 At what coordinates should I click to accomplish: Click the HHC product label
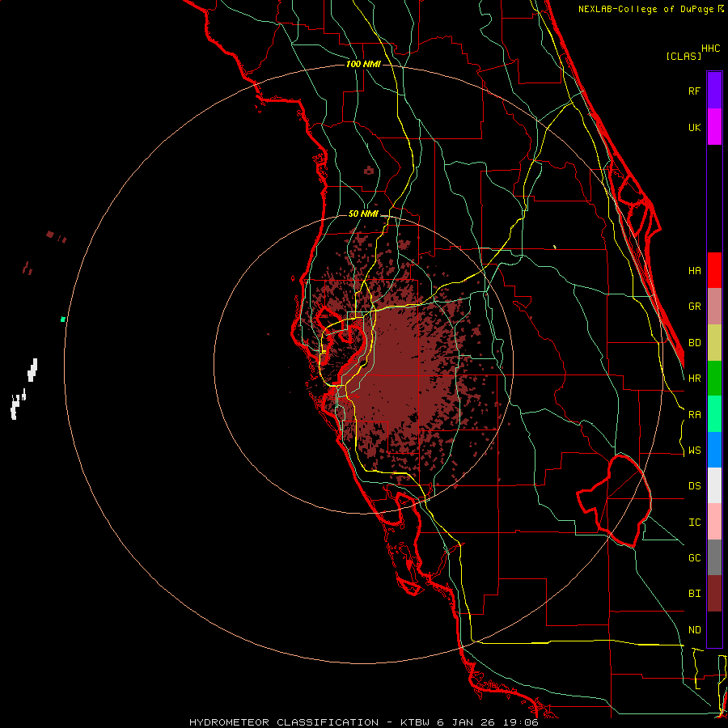click(711, 49)
